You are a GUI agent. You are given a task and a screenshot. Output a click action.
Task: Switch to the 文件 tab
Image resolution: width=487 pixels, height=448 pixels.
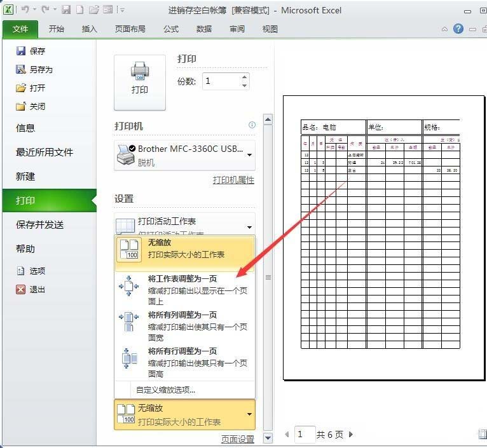click(20, 29)
